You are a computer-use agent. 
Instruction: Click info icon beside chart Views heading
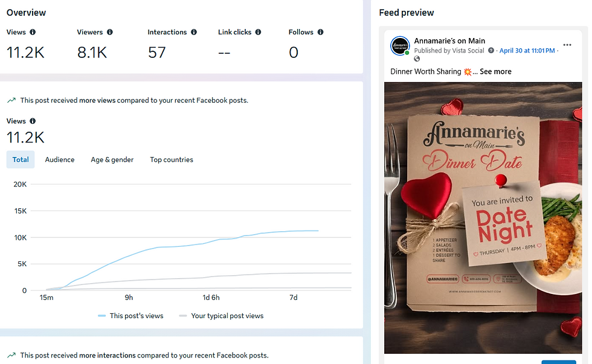tap(33, 121)
